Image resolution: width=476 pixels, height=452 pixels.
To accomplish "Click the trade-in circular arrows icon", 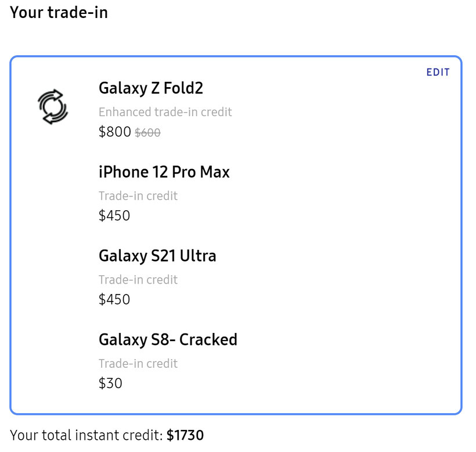I will [53, 106].
